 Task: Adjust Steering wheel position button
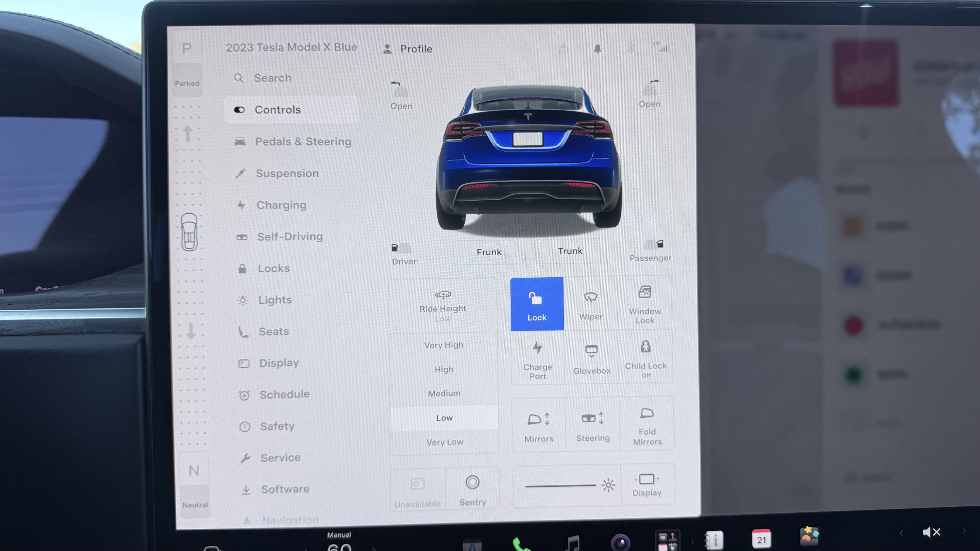pos(593,425)
